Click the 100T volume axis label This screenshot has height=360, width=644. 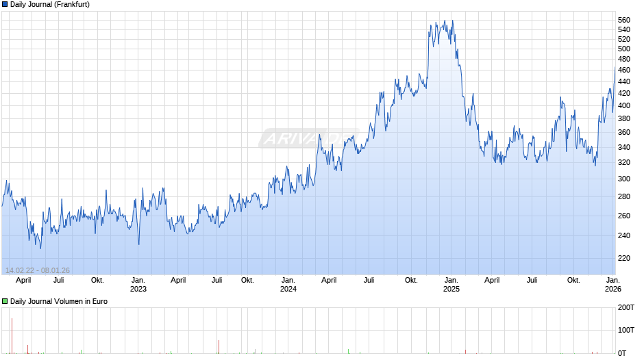[x=626, y=330]
